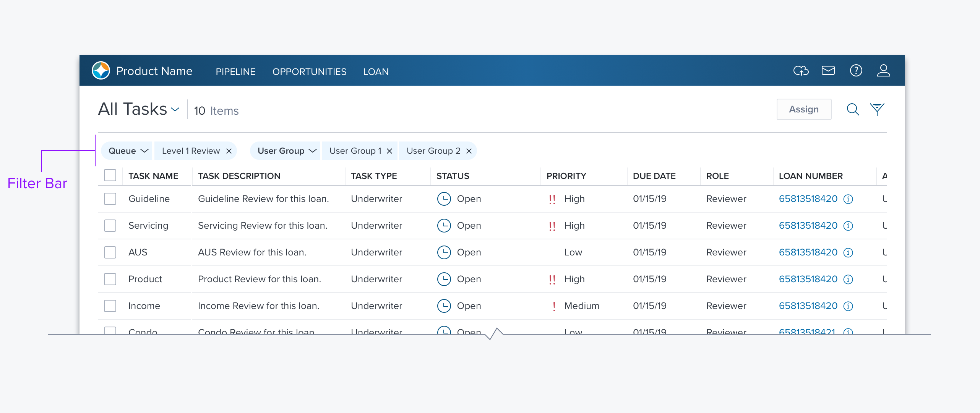Open loan 65813518420 in Servicing row
The height and width of the screenshot is (413, 980).
click(x=808, y=226)
